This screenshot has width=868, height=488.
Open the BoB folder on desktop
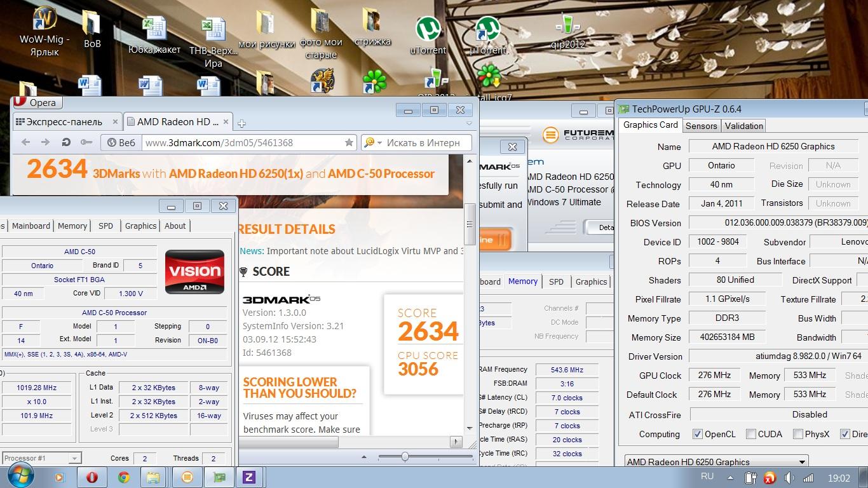92,24
